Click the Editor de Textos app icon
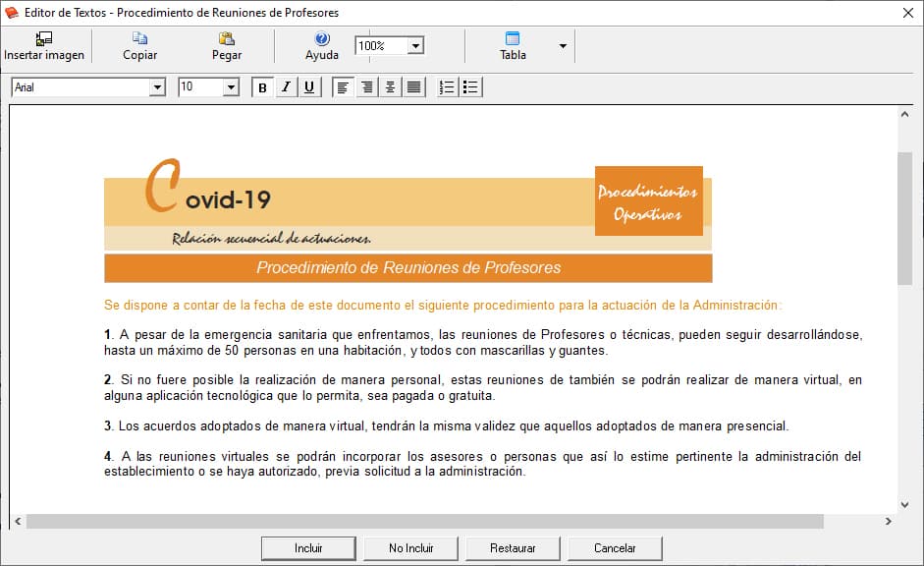 pos(11,13)
